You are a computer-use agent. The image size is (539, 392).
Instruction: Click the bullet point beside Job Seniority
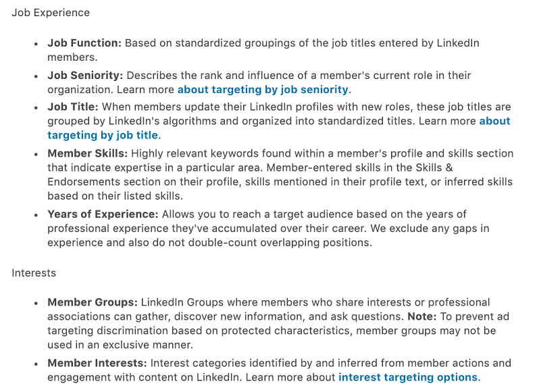coord(36,76)
